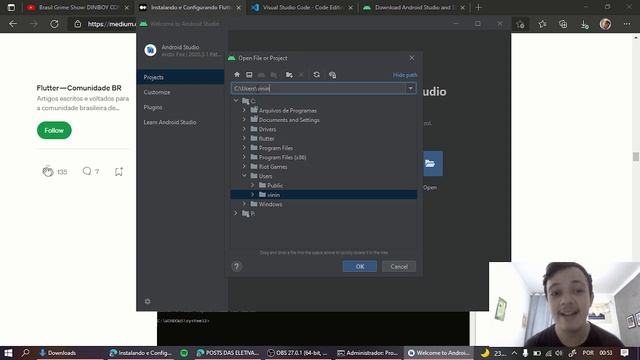The image size is (640, 360).
Task: Select the Projects tab in Android Studio
Action: tap(180, 77)
